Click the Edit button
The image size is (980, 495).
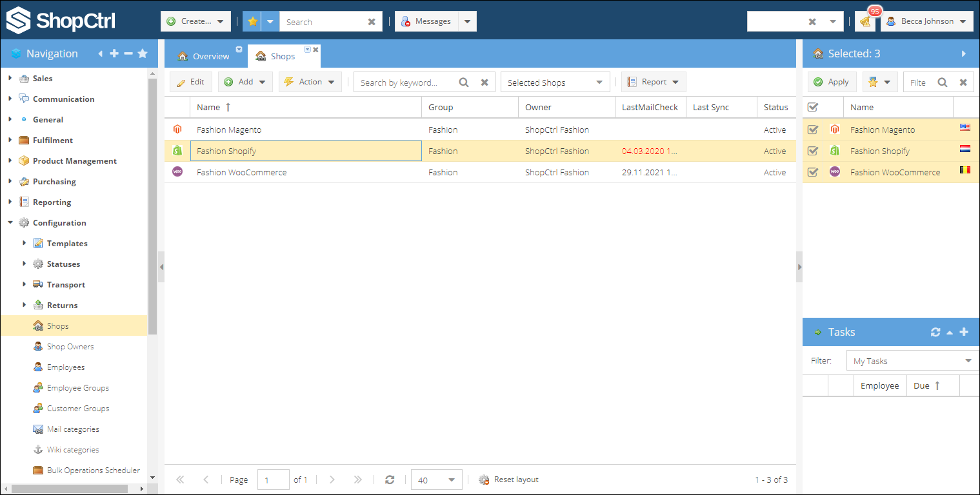pos(191,82)
